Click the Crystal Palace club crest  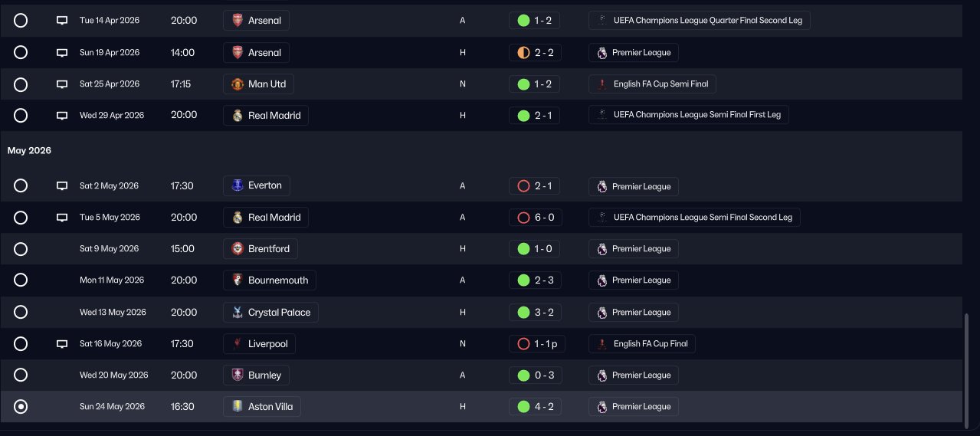tap(238, 312)
